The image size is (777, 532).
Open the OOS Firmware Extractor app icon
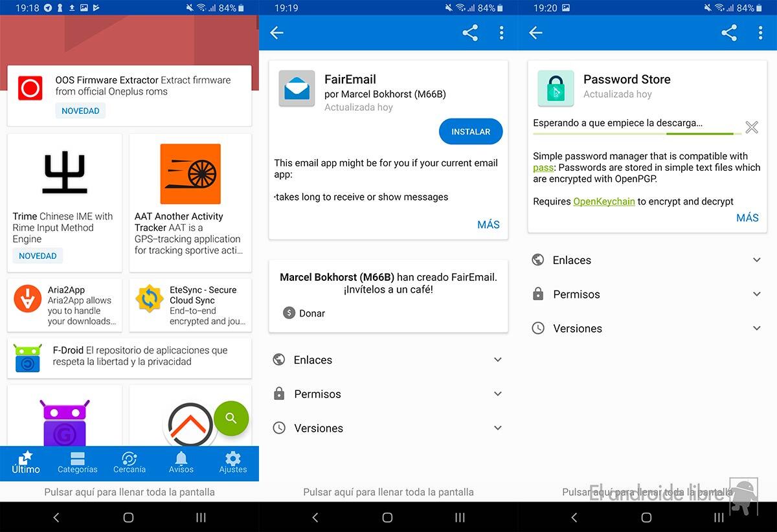[x=30, y=88]
